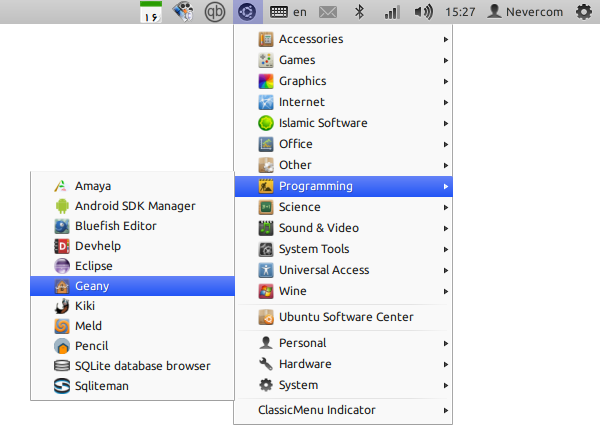
Task: Launch Amaya
Action: pos(132,186)
